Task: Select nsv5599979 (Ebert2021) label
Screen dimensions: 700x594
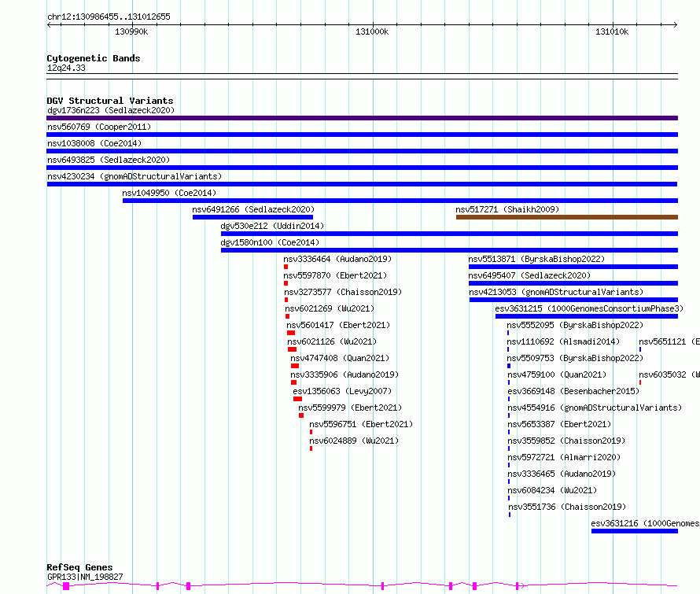Action: pyautogui.click(x=350, y=408)
